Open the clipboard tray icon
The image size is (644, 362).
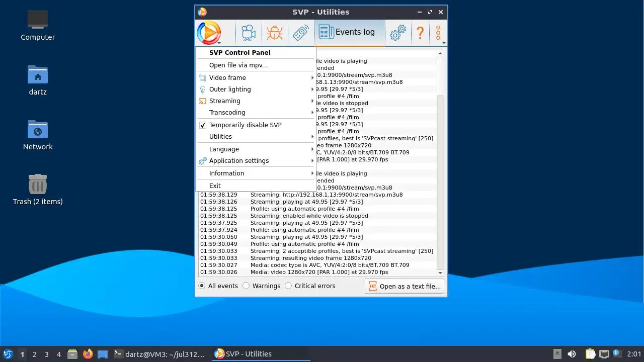coord(590,354)
